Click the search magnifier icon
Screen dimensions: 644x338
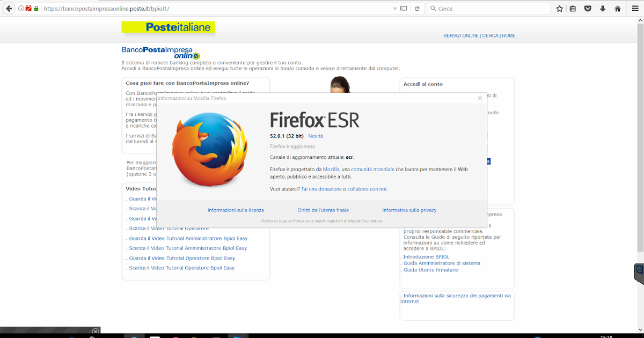tap(433, 9)
